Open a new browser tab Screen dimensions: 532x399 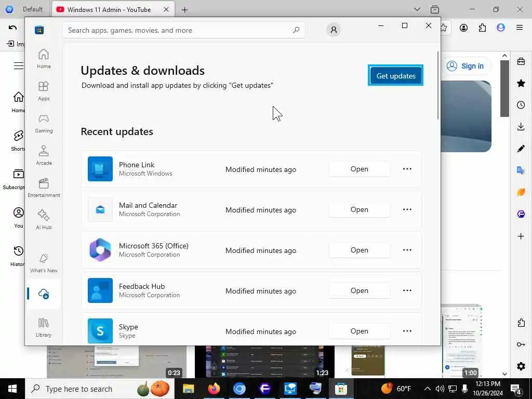(x=184, y=10)
